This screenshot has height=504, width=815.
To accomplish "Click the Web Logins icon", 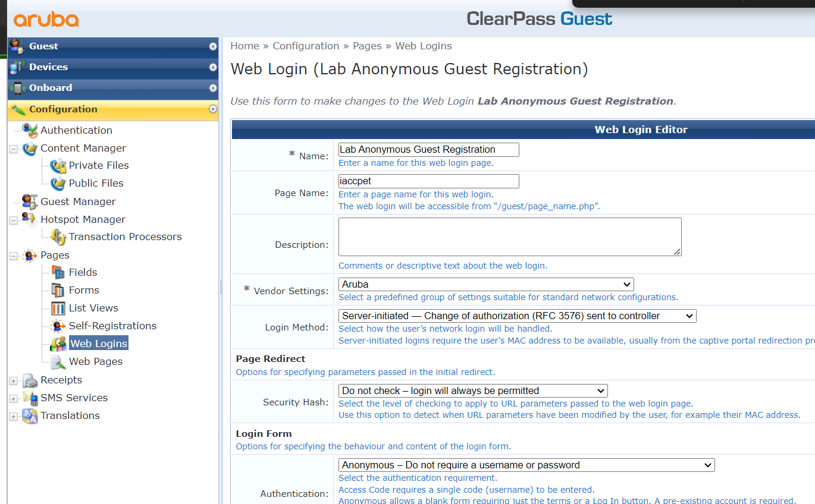I will coord(58,344).
